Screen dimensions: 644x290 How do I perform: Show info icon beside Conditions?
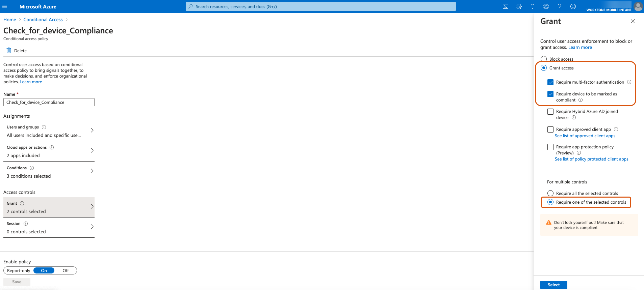tap(32, 168)
